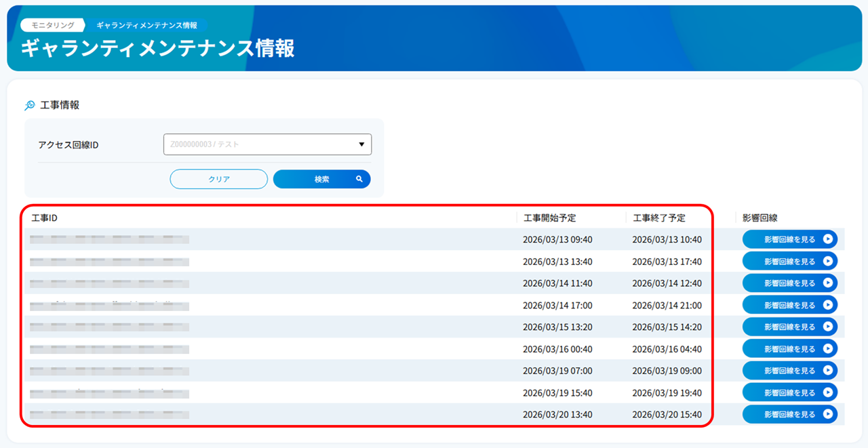Hit the arrow icon in the 2026/03/20 13:40 row
868x448 pixels.
(827, 414)
